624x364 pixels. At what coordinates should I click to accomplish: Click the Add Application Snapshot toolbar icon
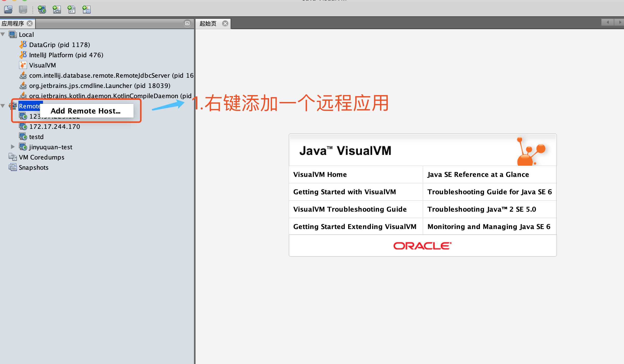point(87,10)
